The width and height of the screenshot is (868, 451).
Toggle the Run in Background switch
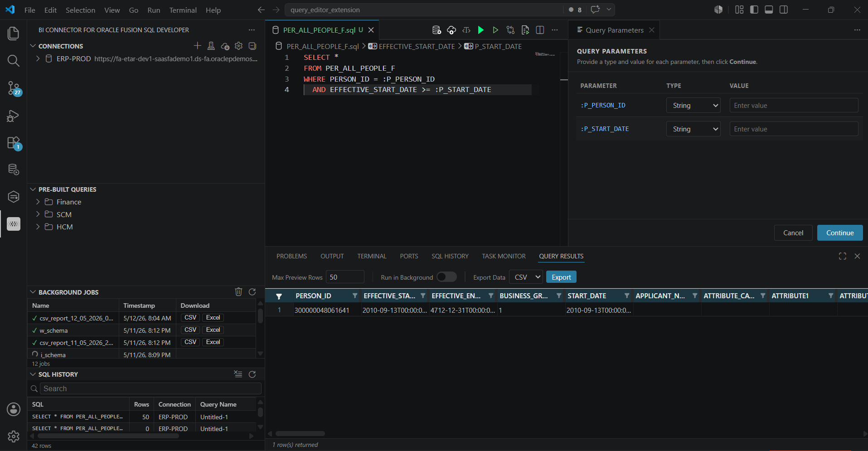(x=446, y=277)
